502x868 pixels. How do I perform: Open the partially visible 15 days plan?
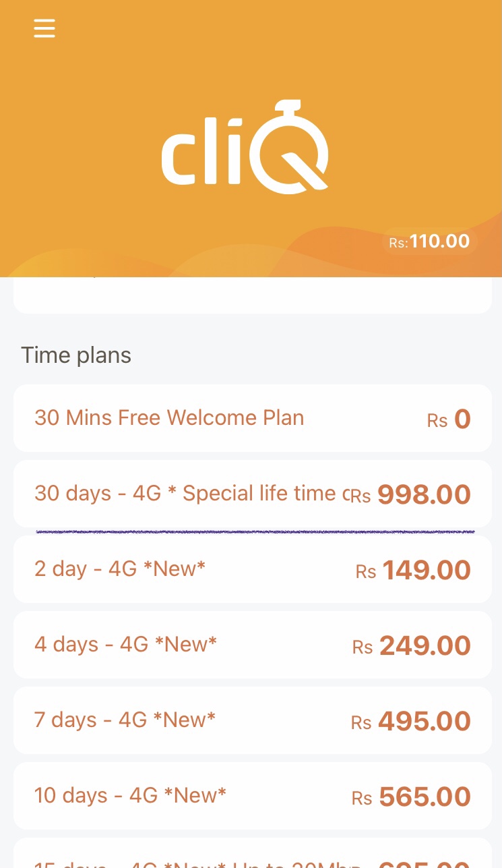253,853
